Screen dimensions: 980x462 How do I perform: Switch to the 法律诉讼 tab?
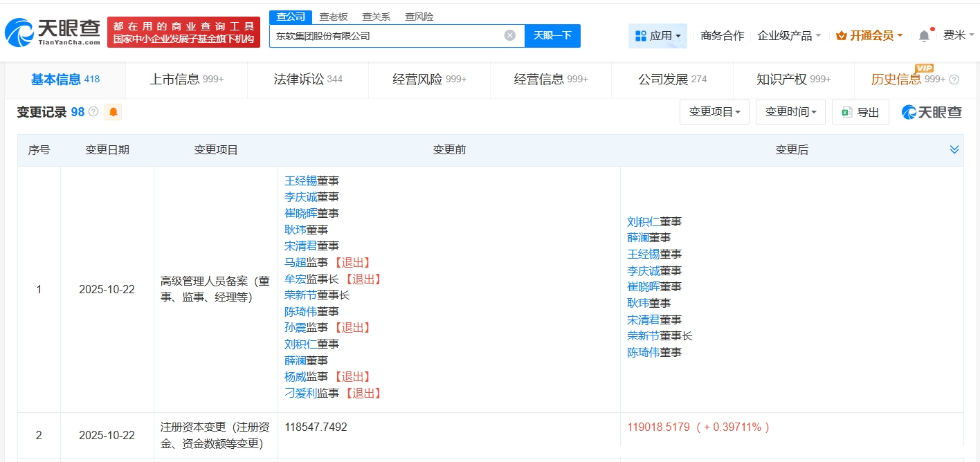click(x=308, y=80)
